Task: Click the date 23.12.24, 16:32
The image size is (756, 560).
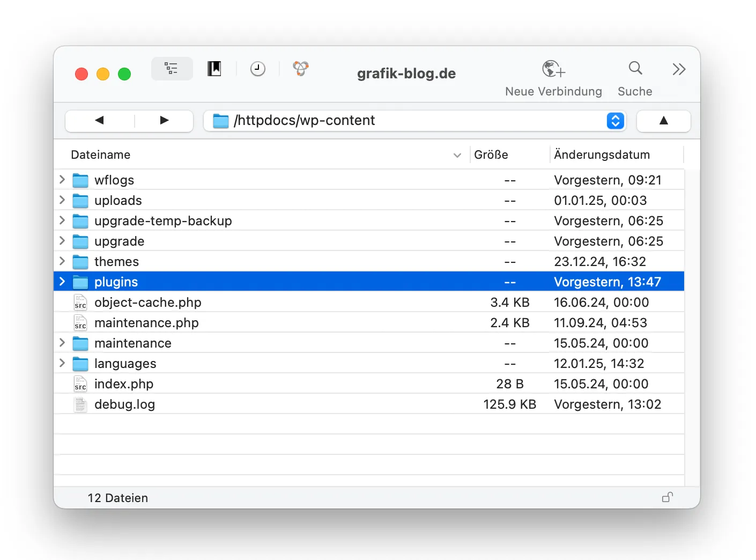Action: pyautogui.click(x=600, y=262)
